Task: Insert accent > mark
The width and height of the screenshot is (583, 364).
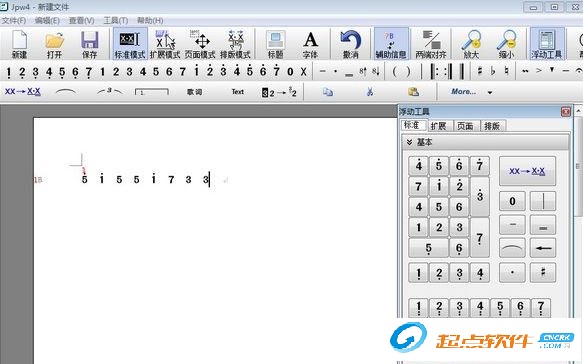Action: coord(538,70)
